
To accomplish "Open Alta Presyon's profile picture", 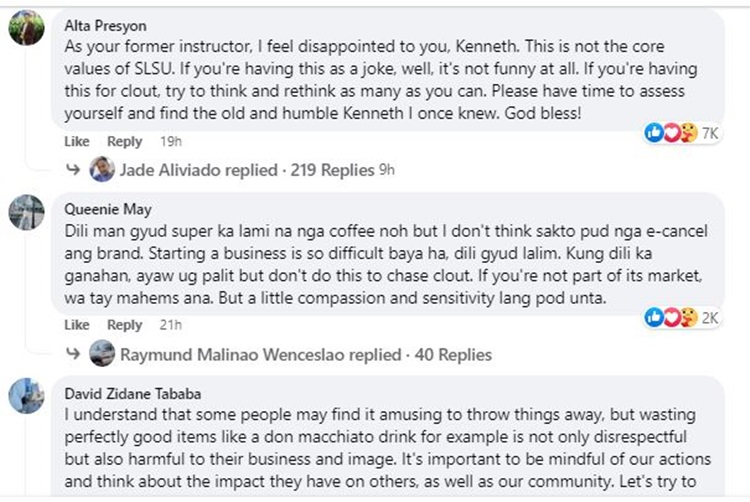I will click(27, 28).
